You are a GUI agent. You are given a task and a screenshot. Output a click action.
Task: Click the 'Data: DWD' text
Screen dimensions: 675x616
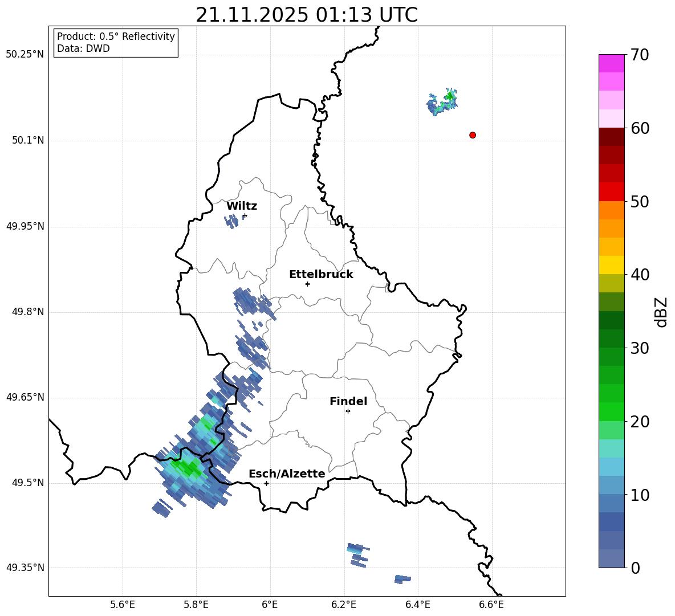tap(83, 48)
